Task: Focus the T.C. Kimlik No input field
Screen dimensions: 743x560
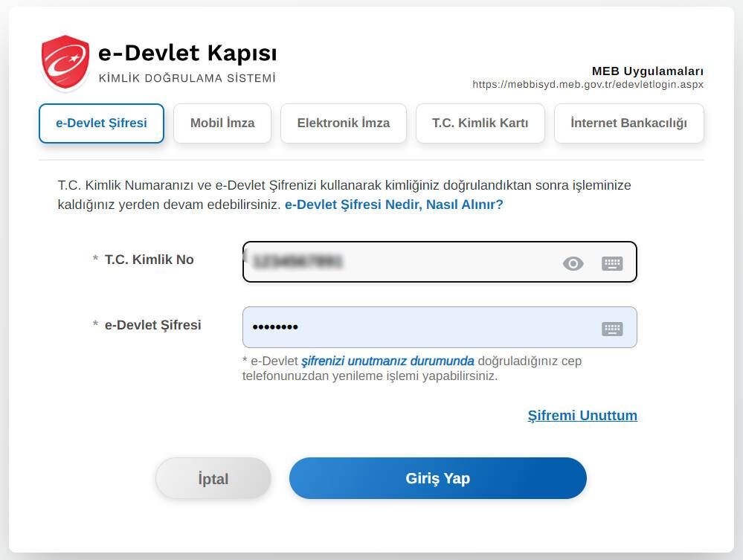Action: pyautogui.click(x=402, y=263)
